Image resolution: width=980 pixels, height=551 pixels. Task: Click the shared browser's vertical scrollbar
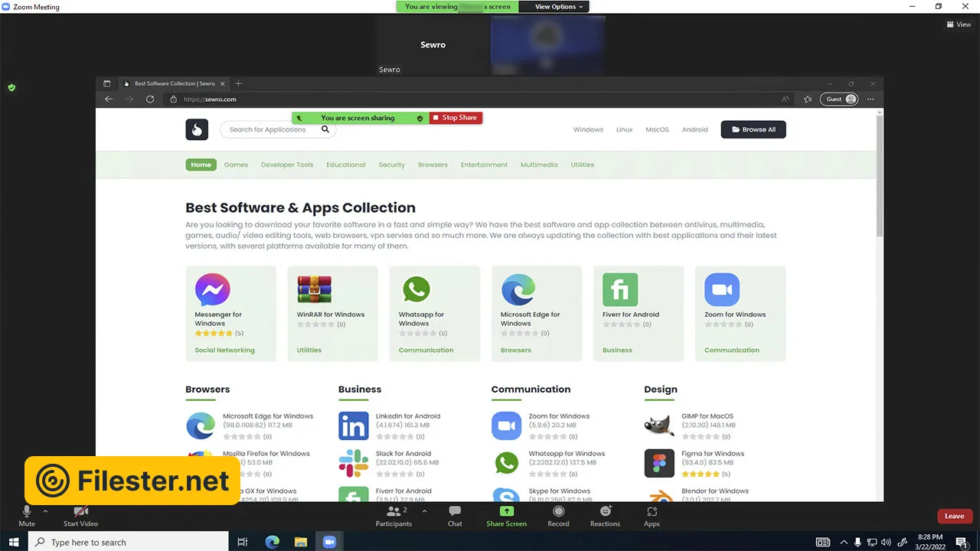tap(880, 176)
